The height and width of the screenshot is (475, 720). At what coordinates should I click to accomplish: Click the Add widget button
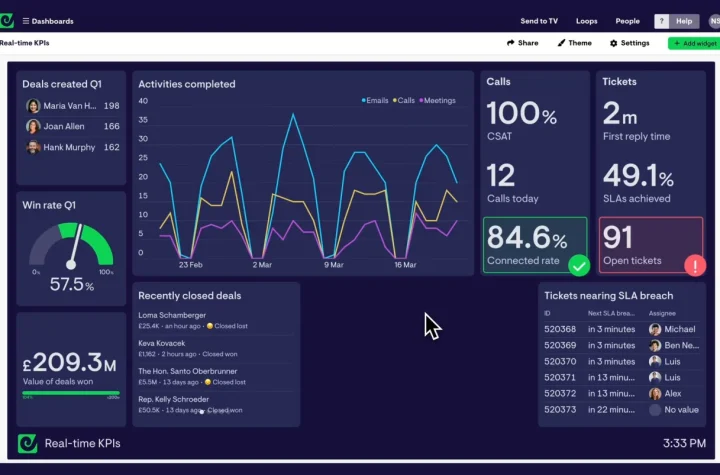point(693,43)
